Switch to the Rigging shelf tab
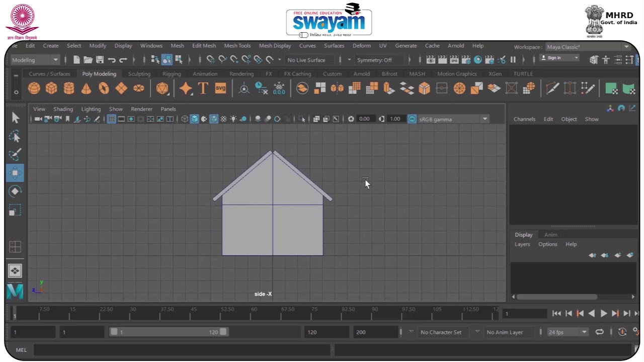This screenshot has height=362, width=644. click(x=172, y=73)
